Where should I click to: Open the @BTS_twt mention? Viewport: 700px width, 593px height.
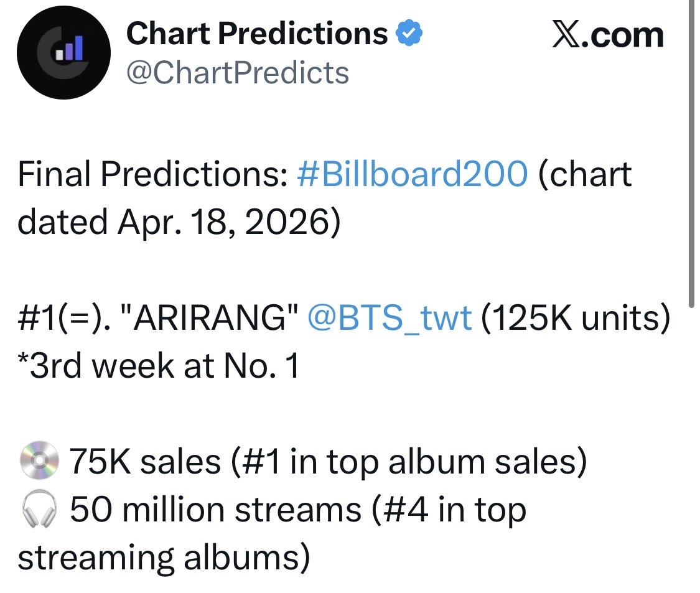coord(390,319)
